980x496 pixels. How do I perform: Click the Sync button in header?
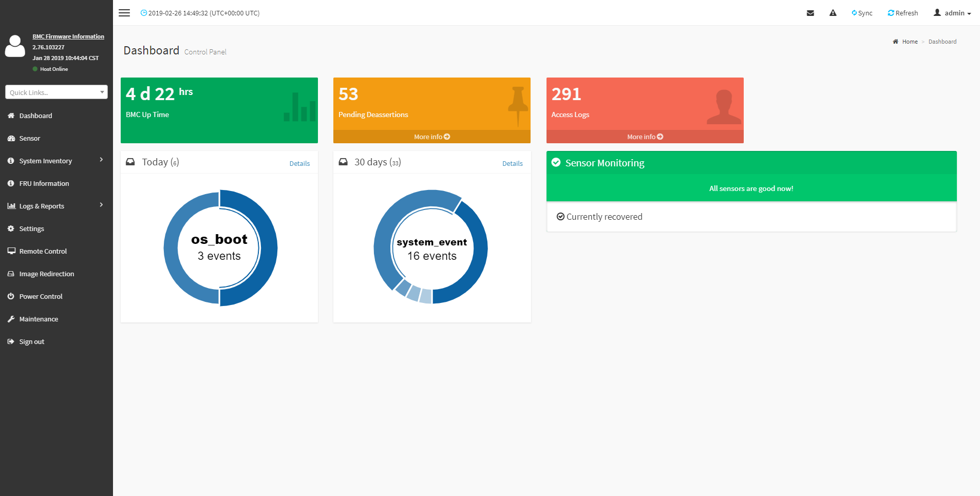click(x=862, y=13)
